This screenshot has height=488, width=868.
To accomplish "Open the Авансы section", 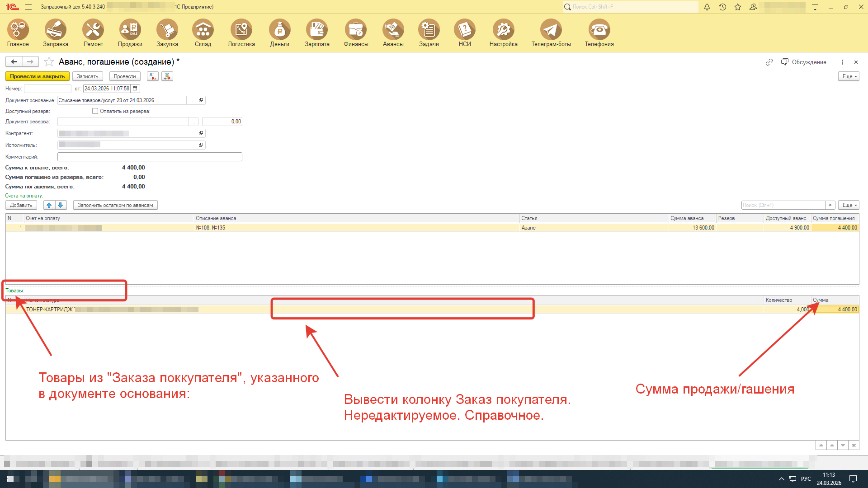I will (393, 30).
